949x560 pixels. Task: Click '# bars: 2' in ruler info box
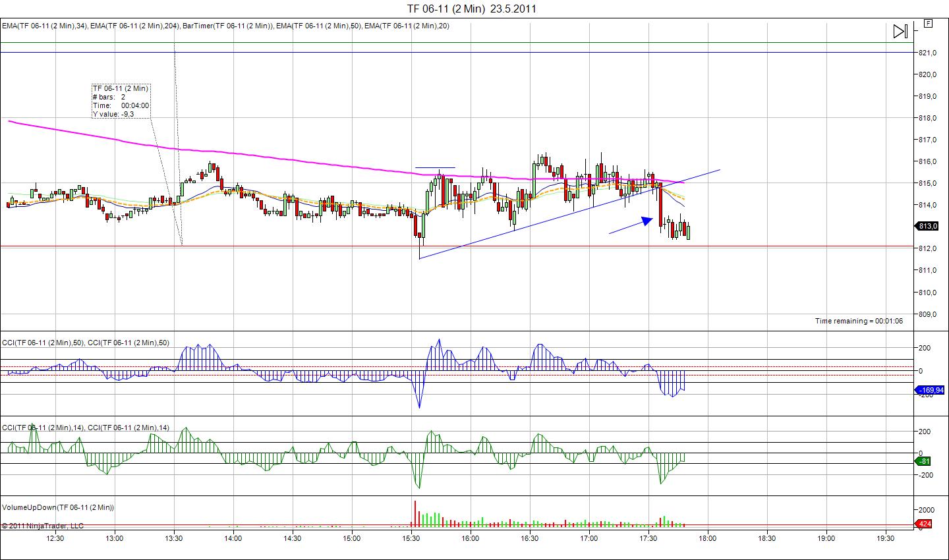tap(109, 97)
